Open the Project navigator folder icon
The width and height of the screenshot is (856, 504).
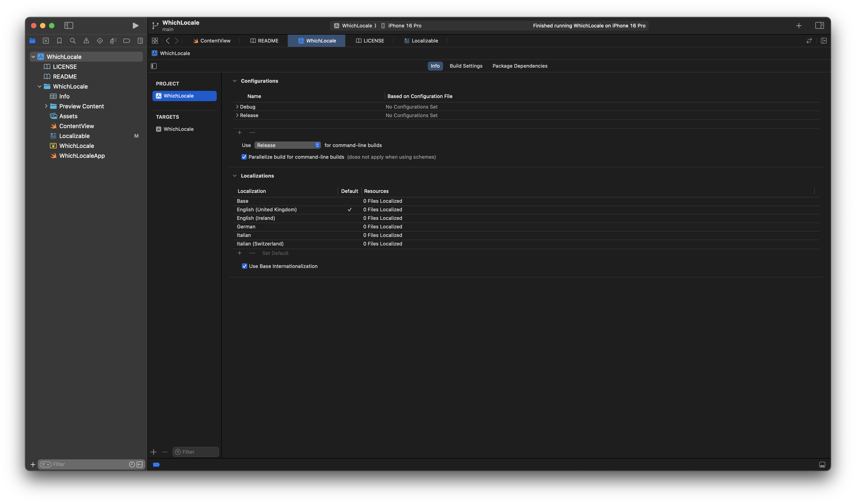tap(32, 41)
